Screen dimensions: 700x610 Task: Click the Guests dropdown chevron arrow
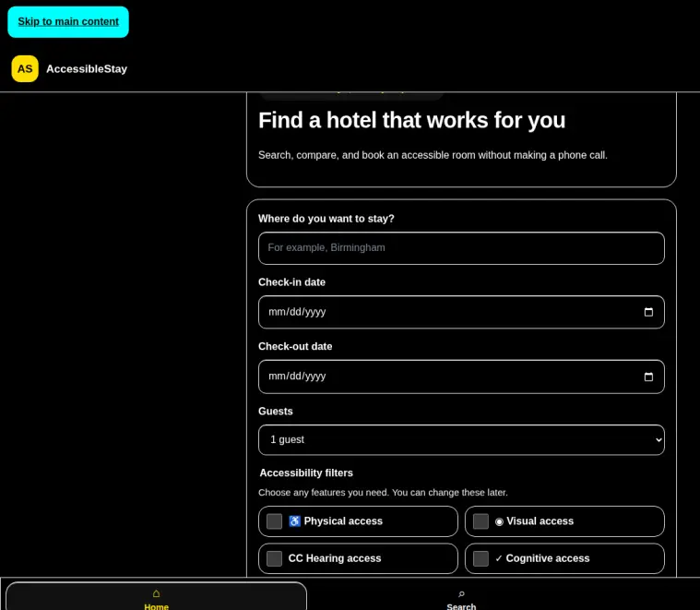658,440
